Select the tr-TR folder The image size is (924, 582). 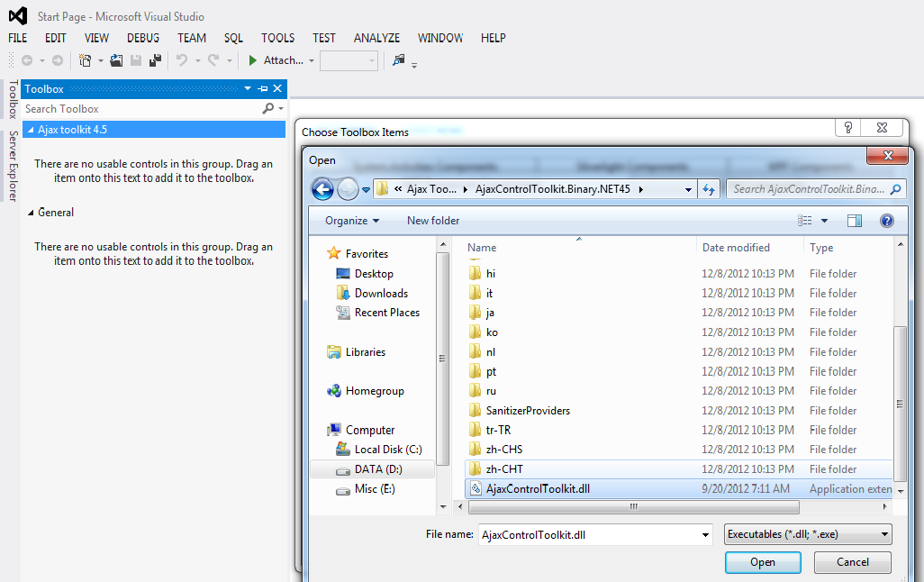498,430
